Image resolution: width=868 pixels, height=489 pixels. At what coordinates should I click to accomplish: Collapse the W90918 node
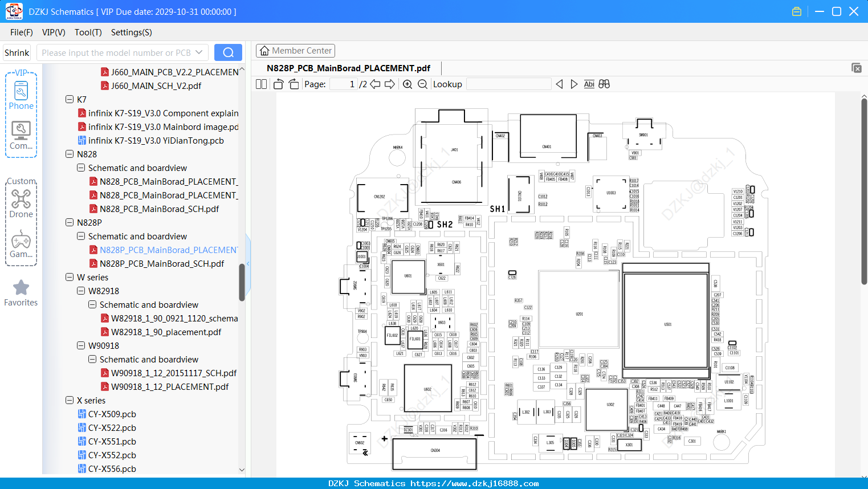pos(81,345)
